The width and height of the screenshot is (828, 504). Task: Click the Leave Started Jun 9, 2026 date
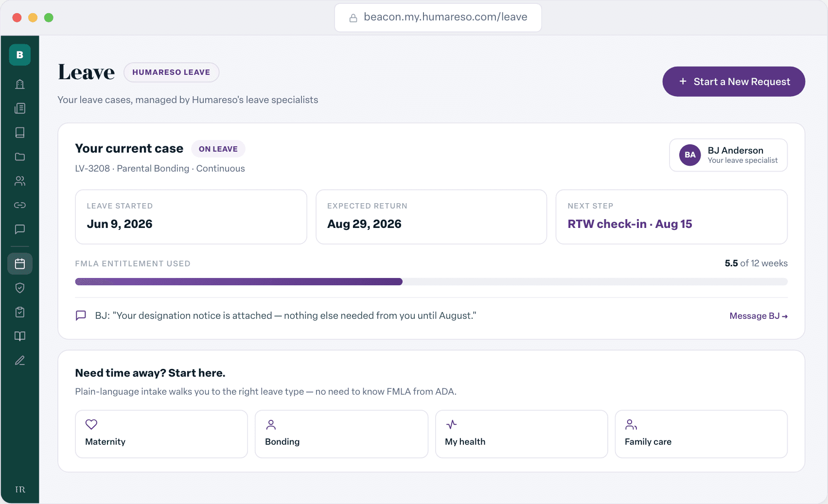120,224
